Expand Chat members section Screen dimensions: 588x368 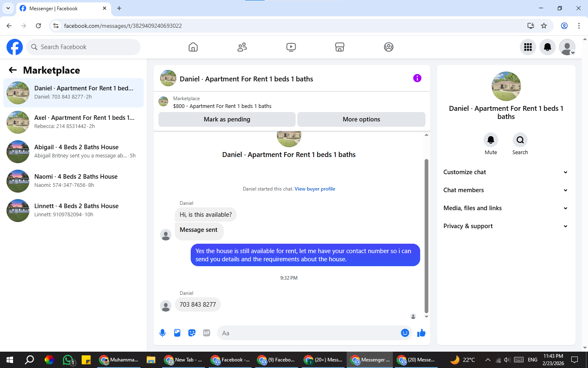(x=506, y=190)
